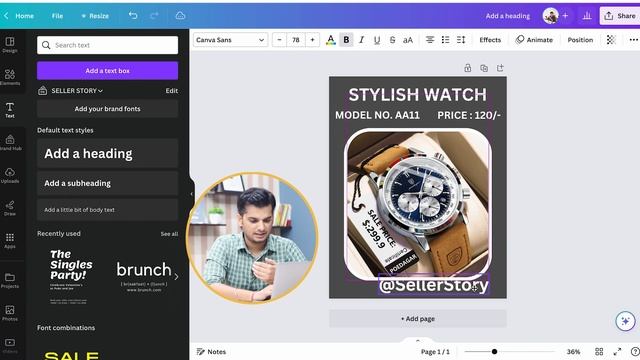Click Add your brand fonts
640x360 pixels.
107,109
